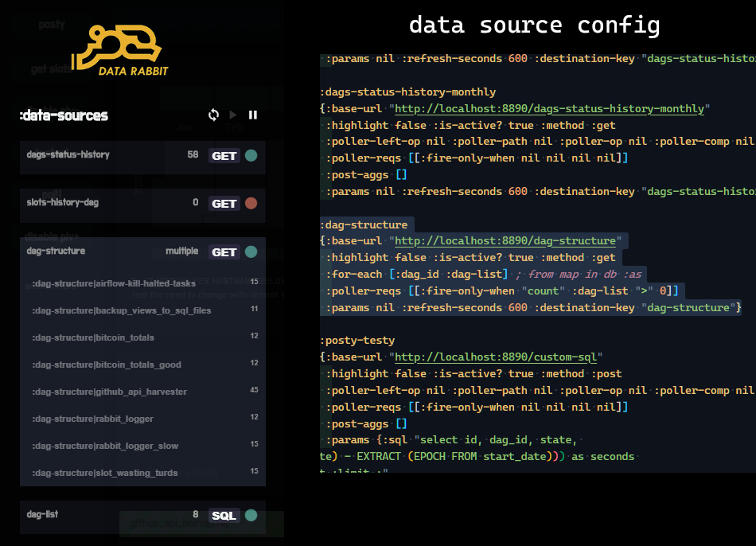Click the 'select id, dag_id, state,' SQL text

498,440
